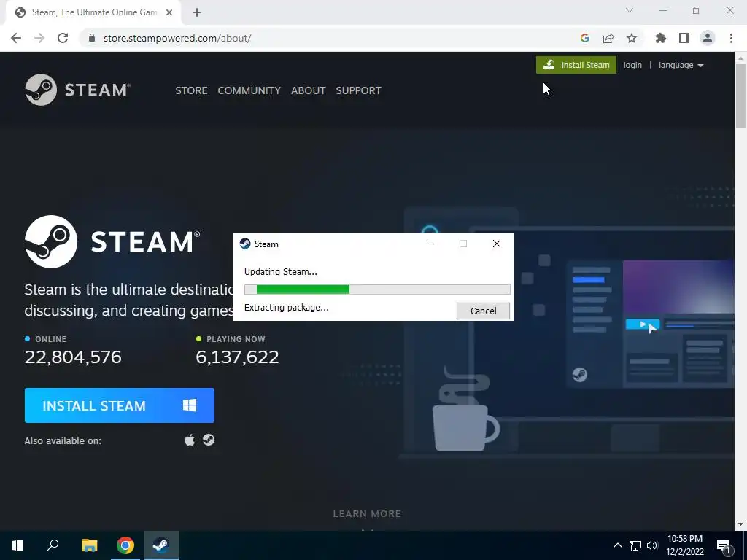Show hidden system tray icons
Screen dimensions: 747x560
coord(617,545)
